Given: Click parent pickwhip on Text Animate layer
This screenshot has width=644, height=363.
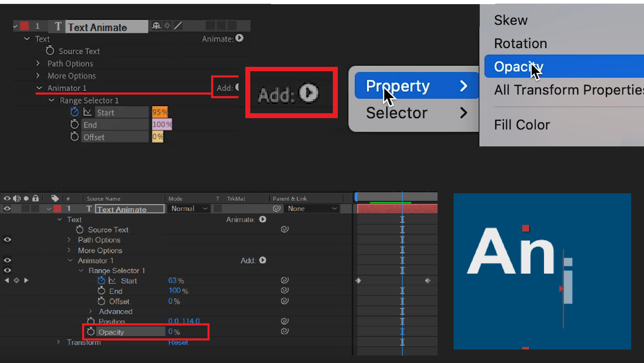Looking at the screenshot, I should tap(277, 208).
